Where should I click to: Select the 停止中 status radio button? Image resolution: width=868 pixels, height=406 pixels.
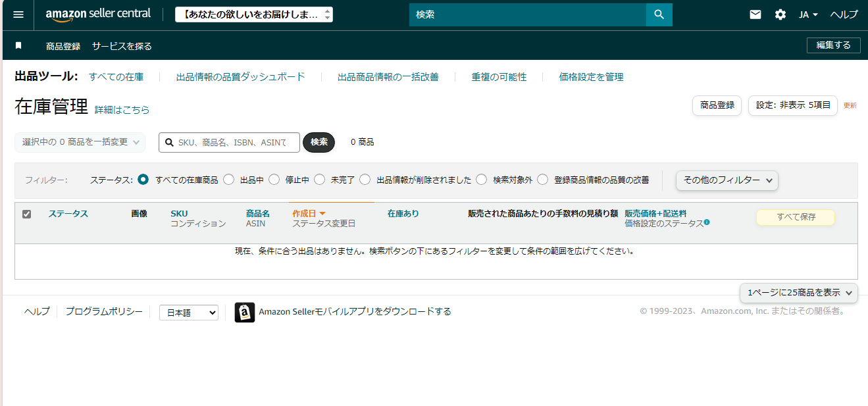[x=274, y=180]
